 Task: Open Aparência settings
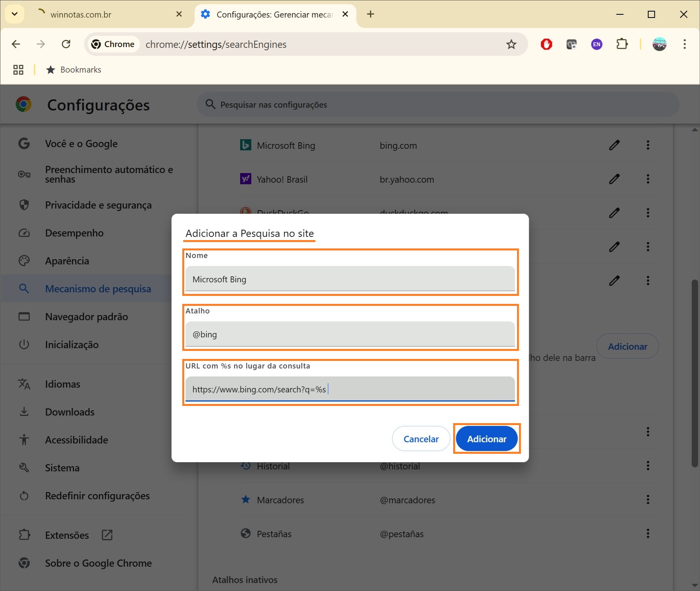(x=67, y=261)
